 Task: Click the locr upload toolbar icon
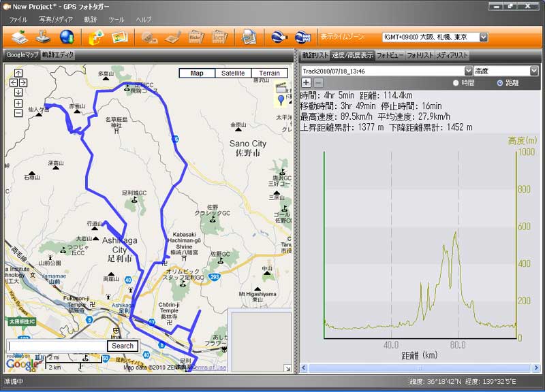219,37
